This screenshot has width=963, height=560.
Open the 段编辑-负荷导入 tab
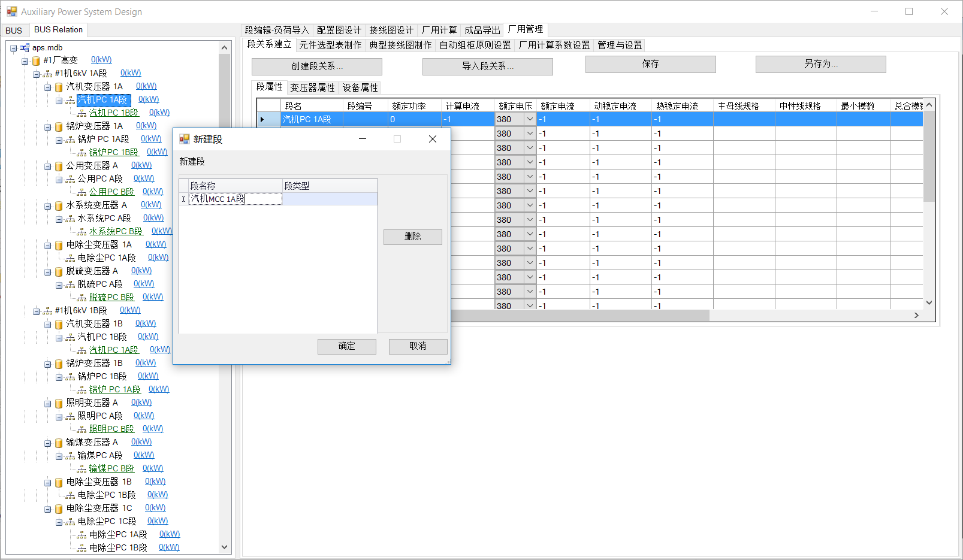(x=277, y=30)
